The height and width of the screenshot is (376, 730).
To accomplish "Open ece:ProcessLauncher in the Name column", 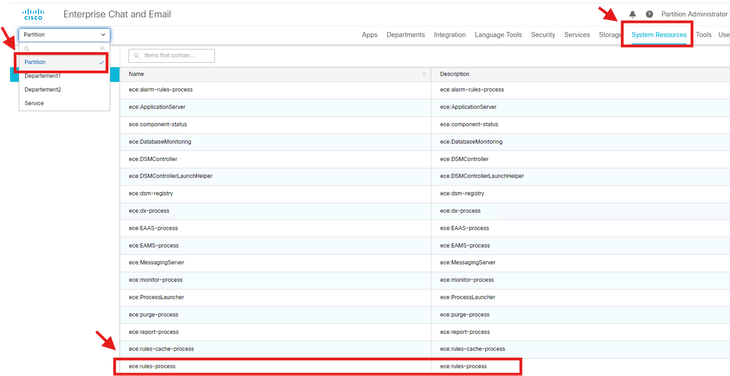I will (156, 297).
